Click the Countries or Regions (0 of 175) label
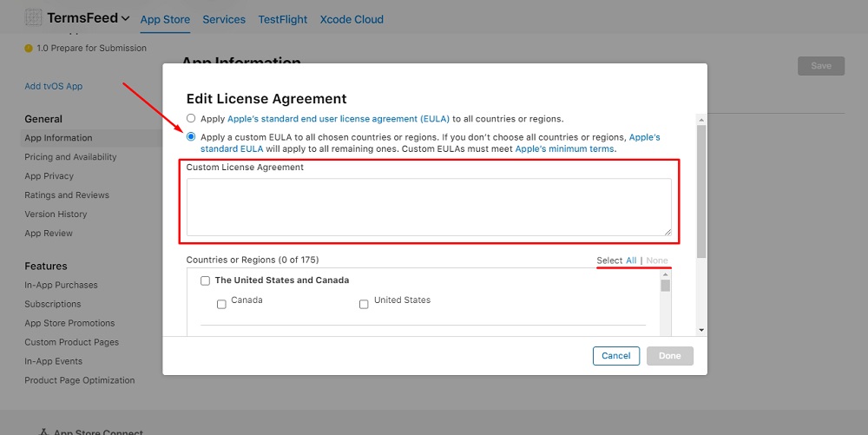The height and width of the screenshot is (435, 868). tap(253, 260)
